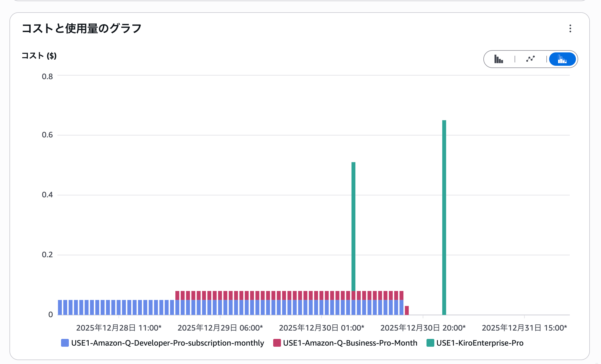Click the コストと使用量のグラフ heading
The image size is (601, 364).
click(82, 28)
